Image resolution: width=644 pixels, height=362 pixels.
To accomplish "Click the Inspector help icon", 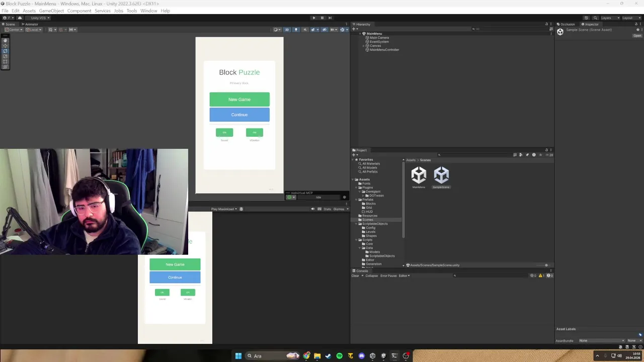I will (x=637, y=30).
